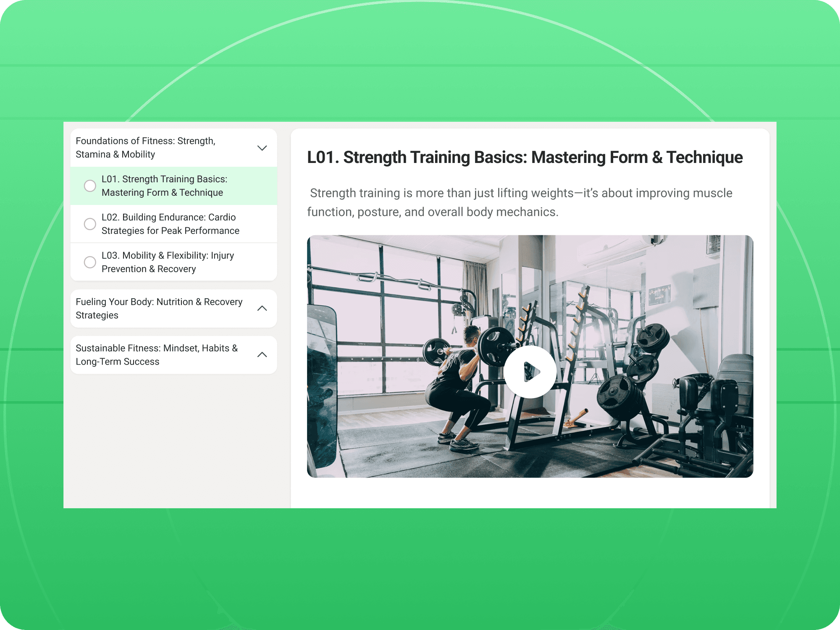
Task: Mark L01 Strength Training Basics radio circle
Action: [90, 186]
